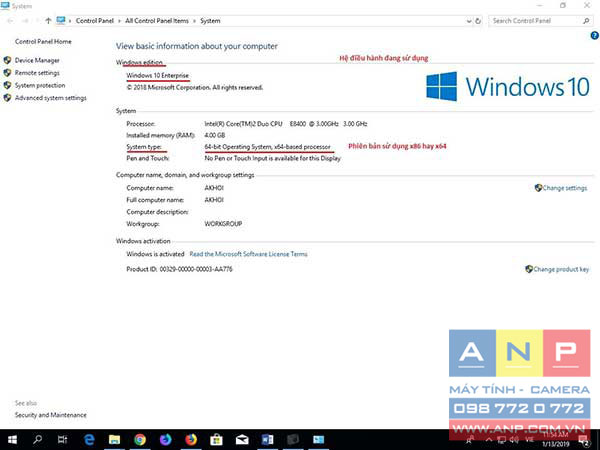Launch Google Chrome from the taskbar
The height and width of the screenshot is (450, 600).
click(x=140, y=440)
